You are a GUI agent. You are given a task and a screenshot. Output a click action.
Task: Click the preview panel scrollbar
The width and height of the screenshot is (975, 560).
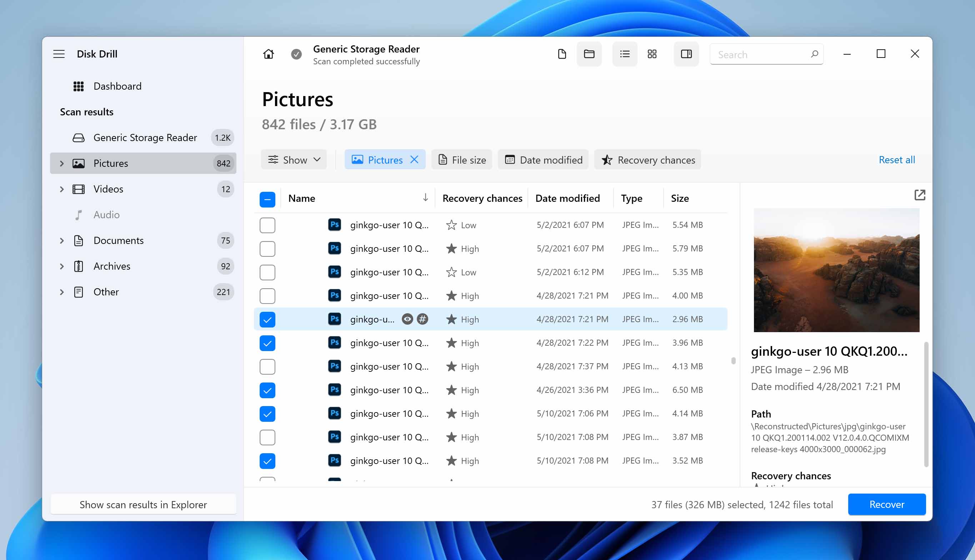(926, 404)
